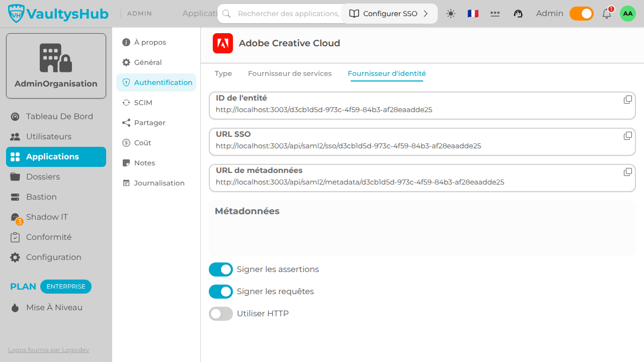This screenshot has height=362, width=644.
Task: Open the Partager settings page
Action: (156, 123)
